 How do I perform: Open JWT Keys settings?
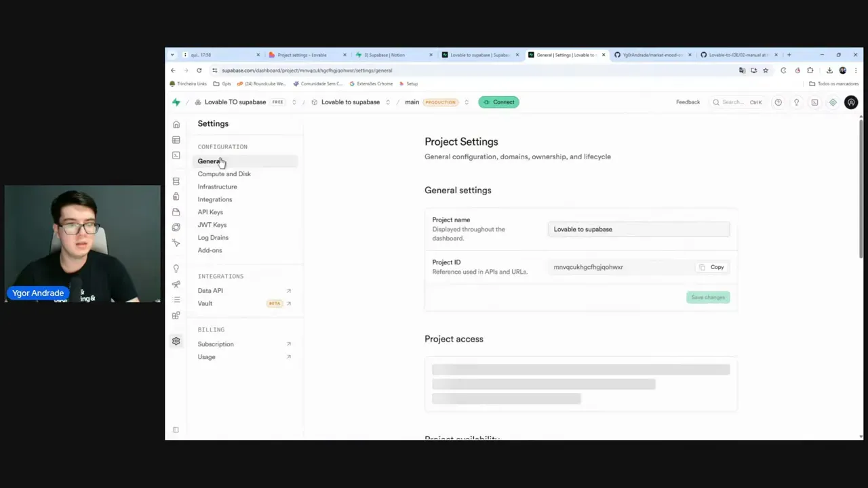point(212,225)
